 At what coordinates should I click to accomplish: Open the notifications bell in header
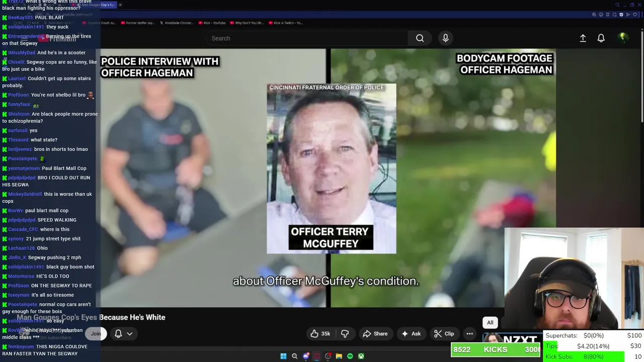coord(601,38)
